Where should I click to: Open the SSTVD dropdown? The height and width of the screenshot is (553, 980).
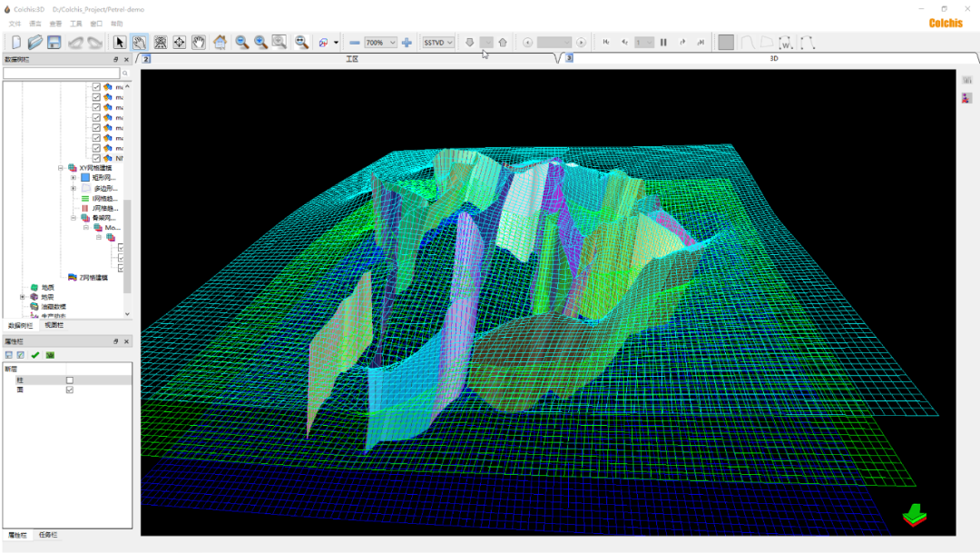click(x=449, y=43)
